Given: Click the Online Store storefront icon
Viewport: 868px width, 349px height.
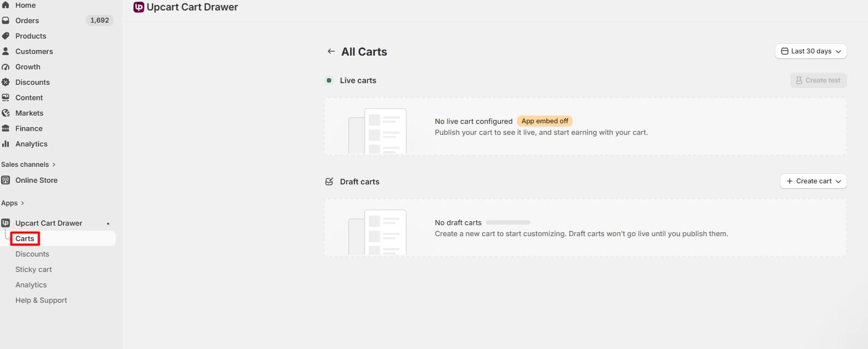Looking at the screenshot, I should click(x=6, y=180).
